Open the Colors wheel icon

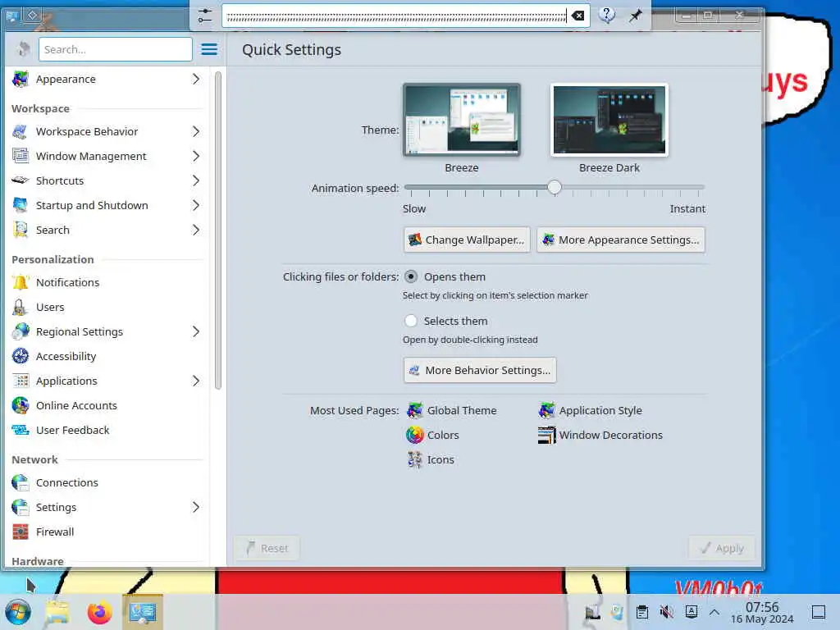[414, 435]
